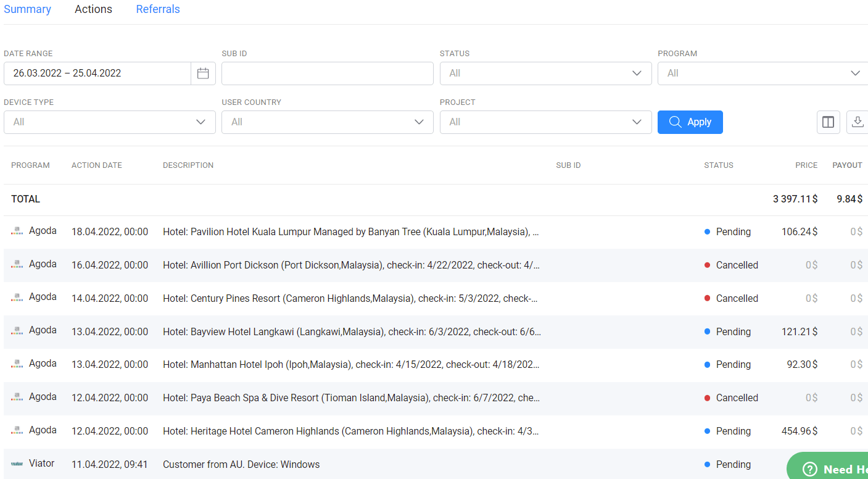Screen dimensions: 868x479
Task: Click the Agoda logo in first row
Action: [17, 231]
